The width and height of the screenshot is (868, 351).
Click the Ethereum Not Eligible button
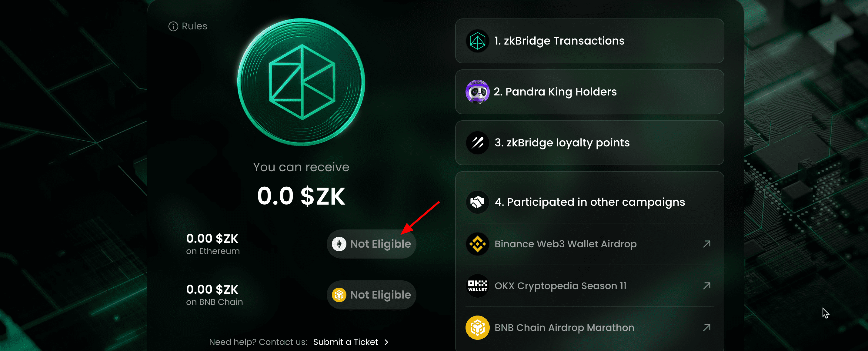tap(371, 244)
